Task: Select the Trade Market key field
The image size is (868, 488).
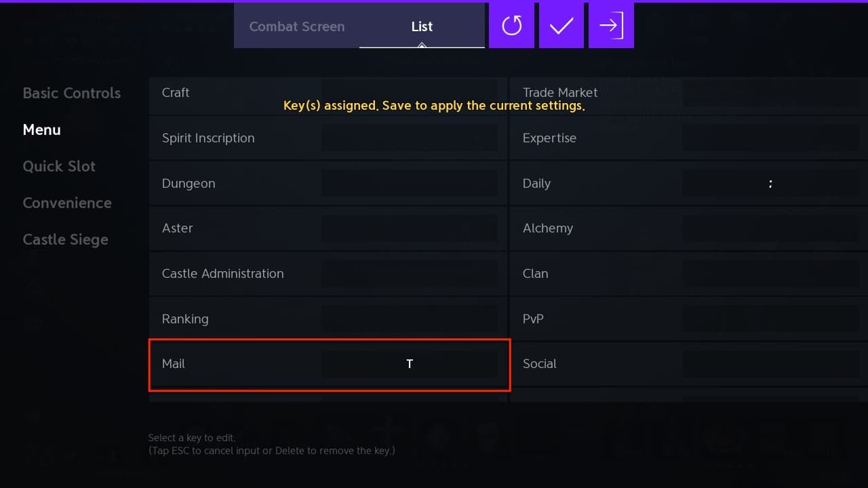Action: (x=771, y=92)
